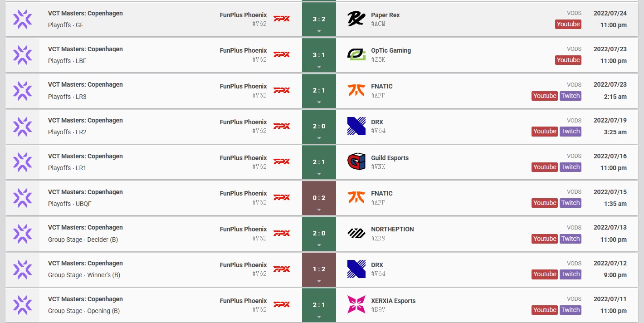Click FPX logo in the LBF row
Screen dimensions: 644x323
[x=282, y=54]
